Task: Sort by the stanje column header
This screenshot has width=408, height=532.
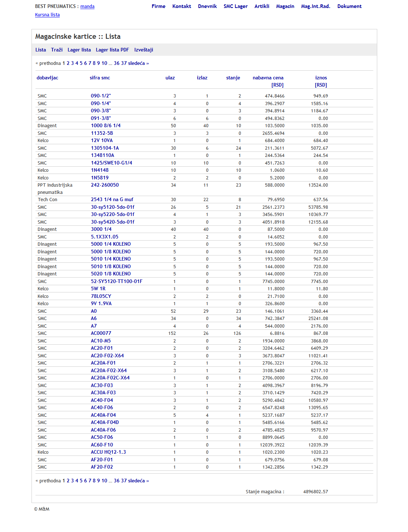Action: [x=233, y=78]
